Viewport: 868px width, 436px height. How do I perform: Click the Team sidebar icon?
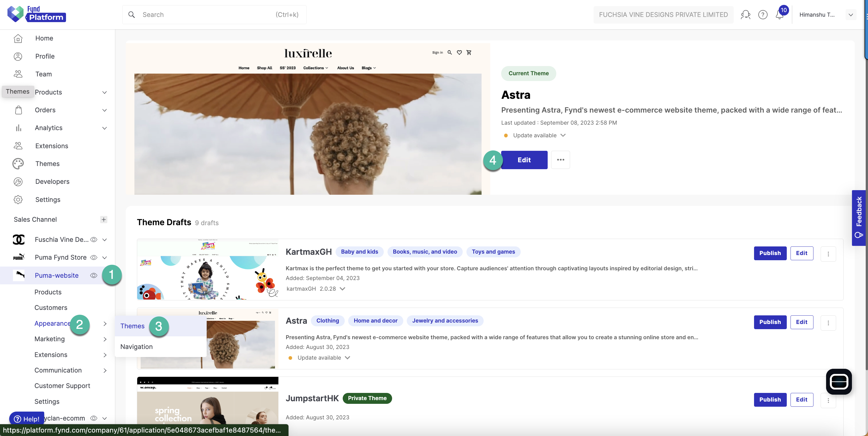click(x=18, y=74)
